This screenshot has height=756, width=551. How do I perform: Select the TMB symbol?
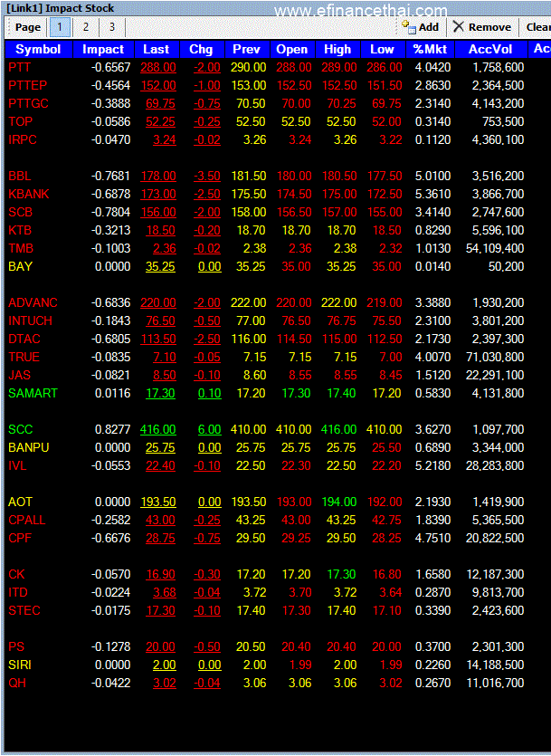pos(21,248)
